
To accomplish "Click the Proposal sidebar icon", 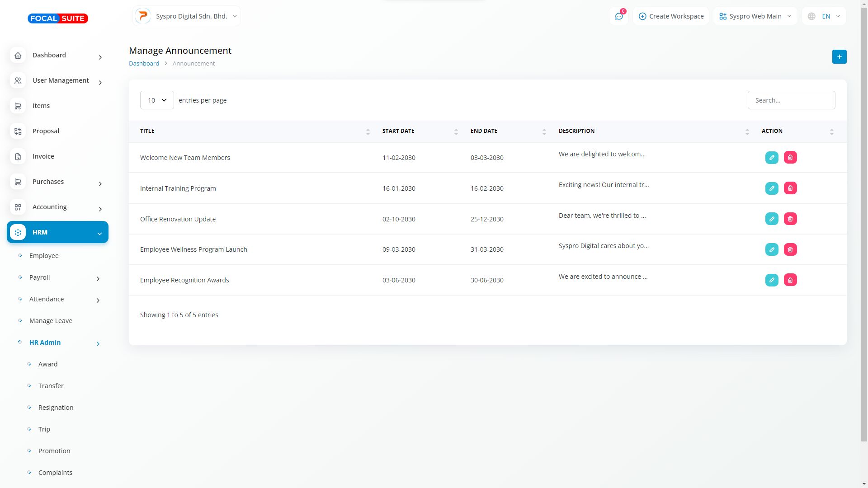I will [18, 131].
